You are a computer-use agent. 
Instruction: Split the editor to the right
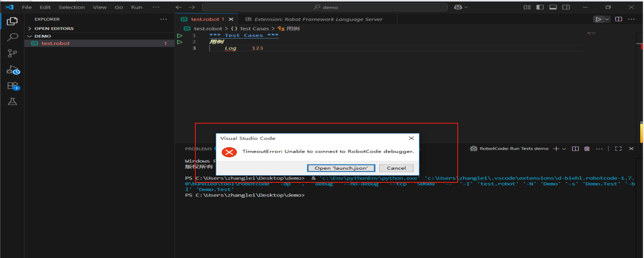point(619,19)
